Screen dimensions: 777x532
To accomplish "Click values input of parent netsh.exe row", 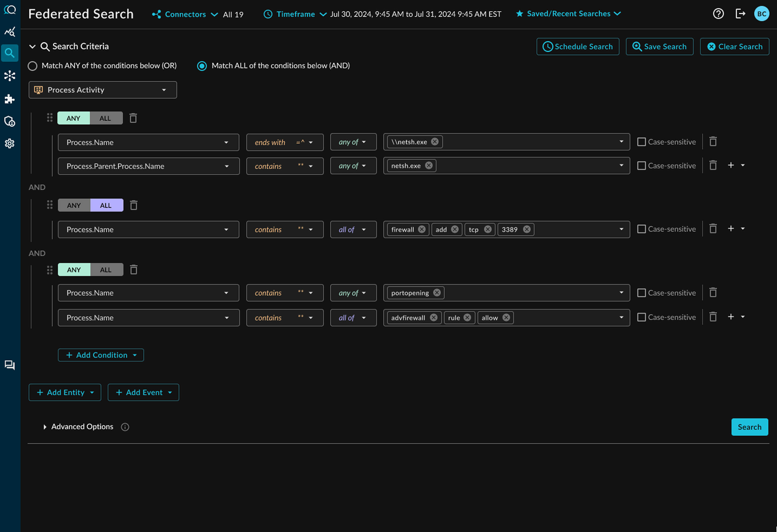I will (x=507, y=166).
